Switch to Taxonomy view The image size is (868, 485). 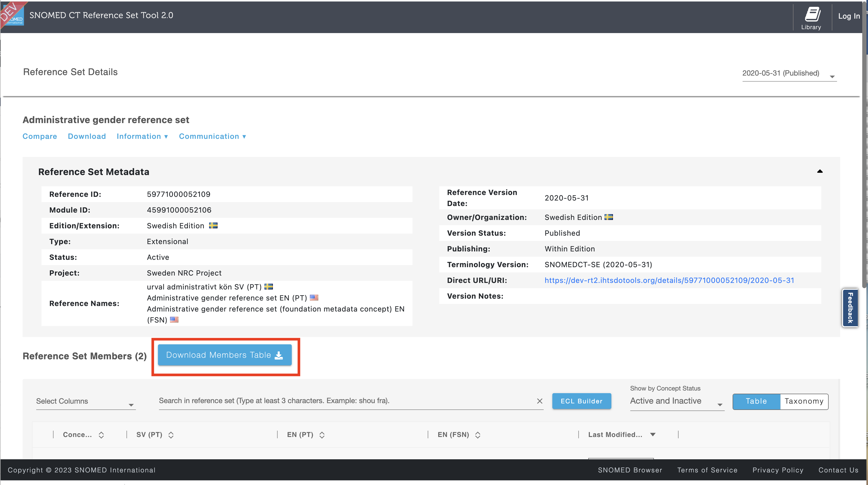804,401
